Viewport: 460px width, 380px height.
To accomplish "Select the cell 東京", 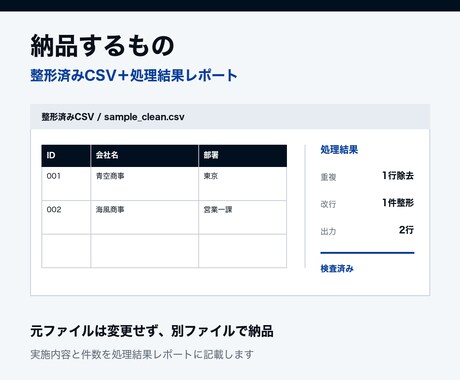I will pyautogui.click(x=243, y=184).
